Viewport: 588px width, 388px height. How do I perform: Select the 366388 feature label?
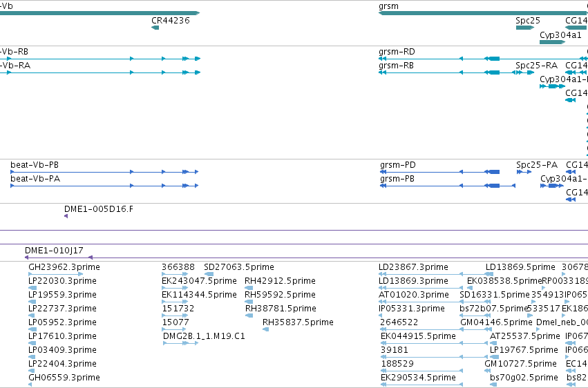pos(178,267)
